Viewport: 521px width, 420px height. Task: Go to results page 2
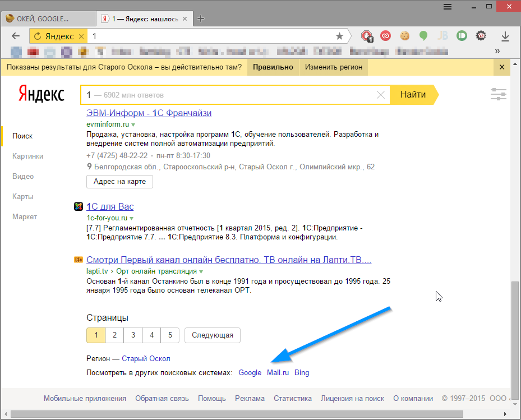point(114,335)
